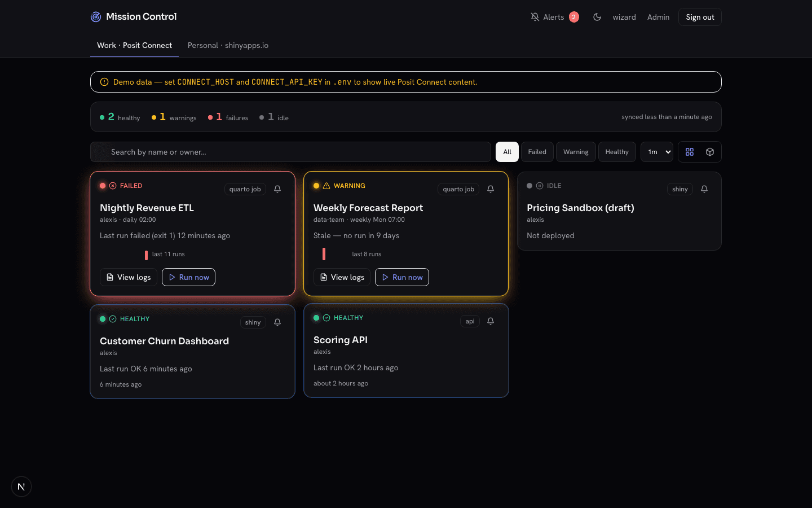Open the 1m refresh interval dropdown
812x508 pixels.
coord(657,152)
